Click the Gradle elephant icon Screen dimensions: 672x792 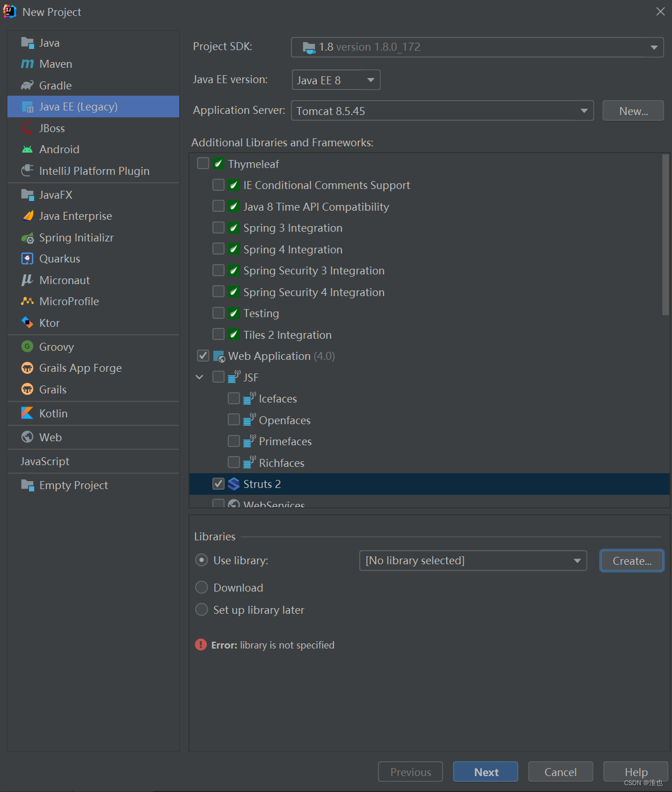(x=27, y=85)
